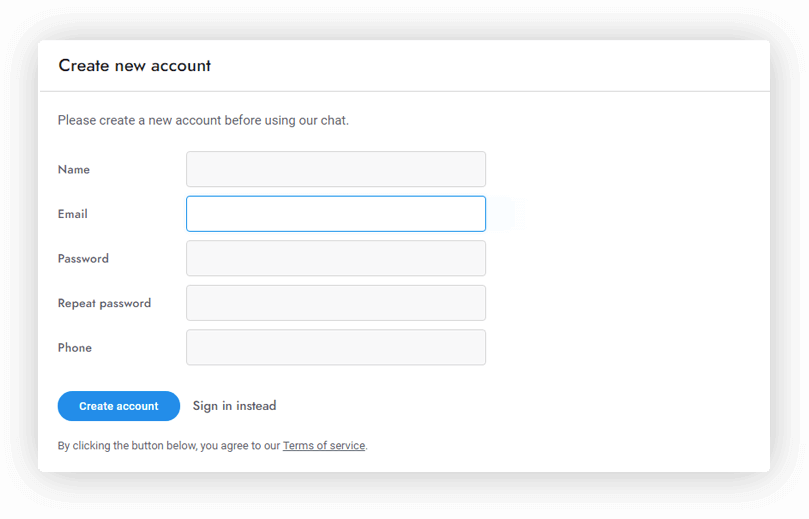
Task: Focus the Email text box
Action: coord(336,214)
